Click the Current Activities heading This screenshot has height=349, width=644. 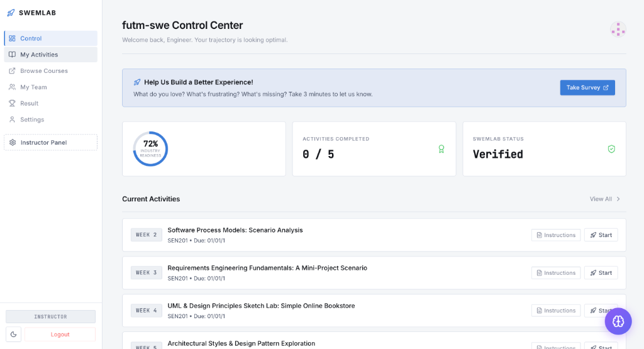(x=151, y=199)
